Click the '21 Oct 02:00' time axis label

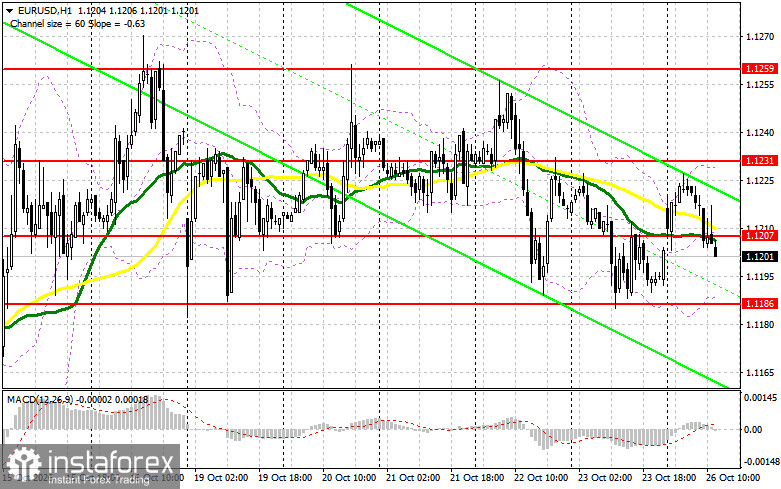(x=413, y=478)
